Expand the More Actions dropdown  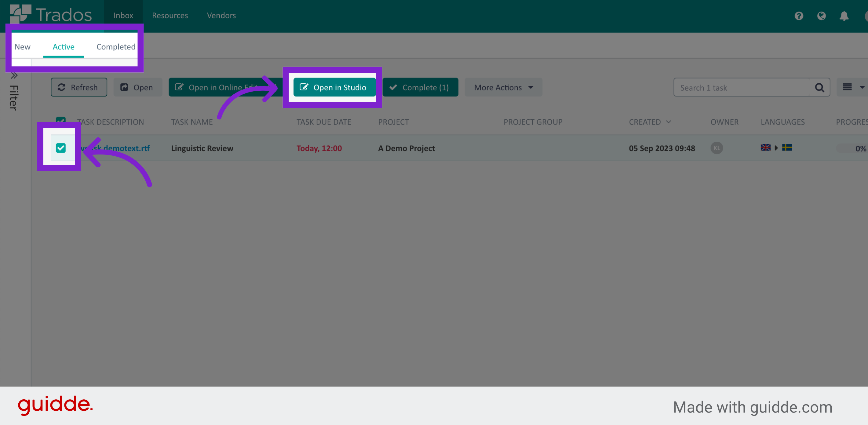[x=503, y=88]
